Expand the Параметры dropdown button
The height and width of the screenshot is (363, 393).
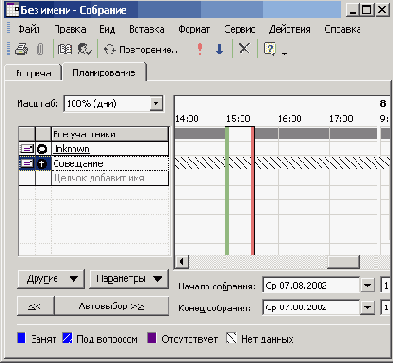pos(129,279)
